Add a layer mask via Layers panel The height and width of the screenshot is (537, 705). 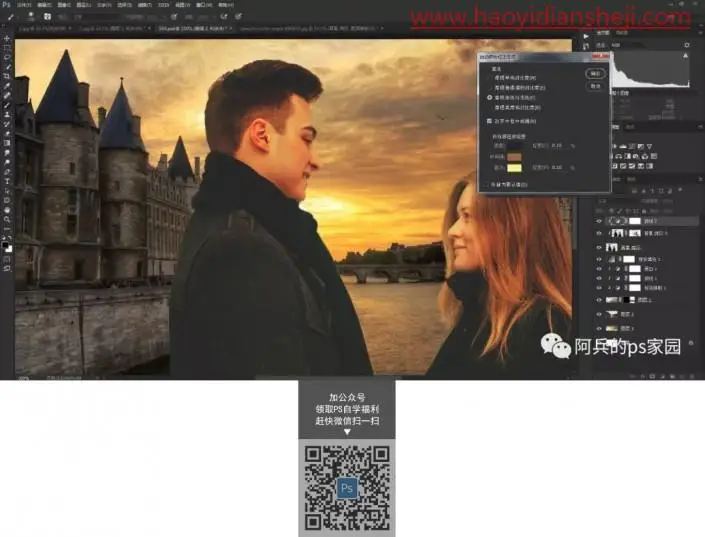(x=652, y=376)
